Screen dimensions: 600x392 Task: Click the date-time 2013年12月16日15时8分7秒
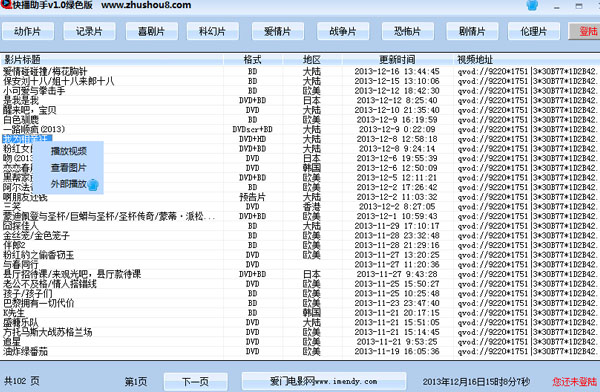[476, 382]
